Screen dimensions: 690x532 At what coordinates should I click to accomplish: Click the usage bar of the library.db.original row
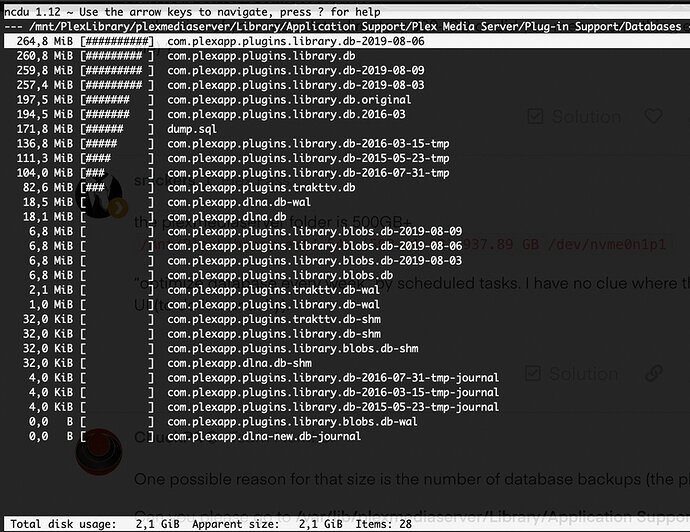pyautogui.click(x=117, y=99)
